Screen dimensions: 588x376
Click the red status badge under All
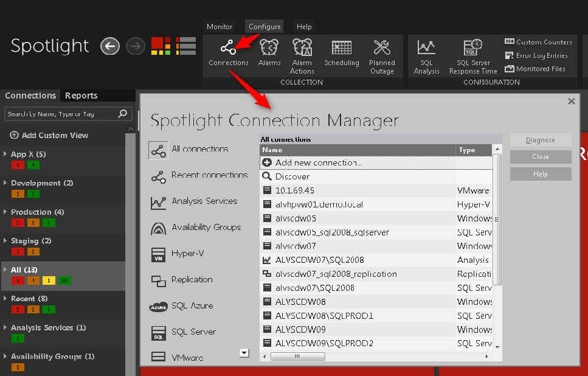[x=18, y=280]
